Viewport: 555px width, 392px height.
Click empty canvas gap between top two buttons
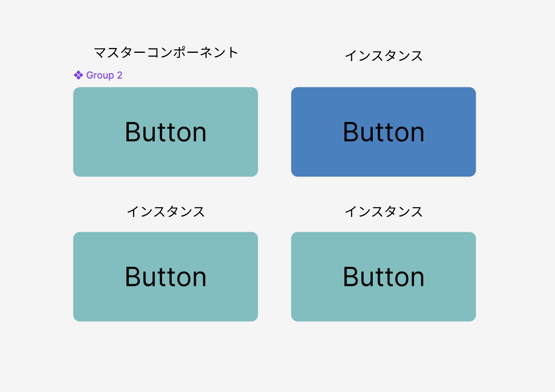pos(274,132)
